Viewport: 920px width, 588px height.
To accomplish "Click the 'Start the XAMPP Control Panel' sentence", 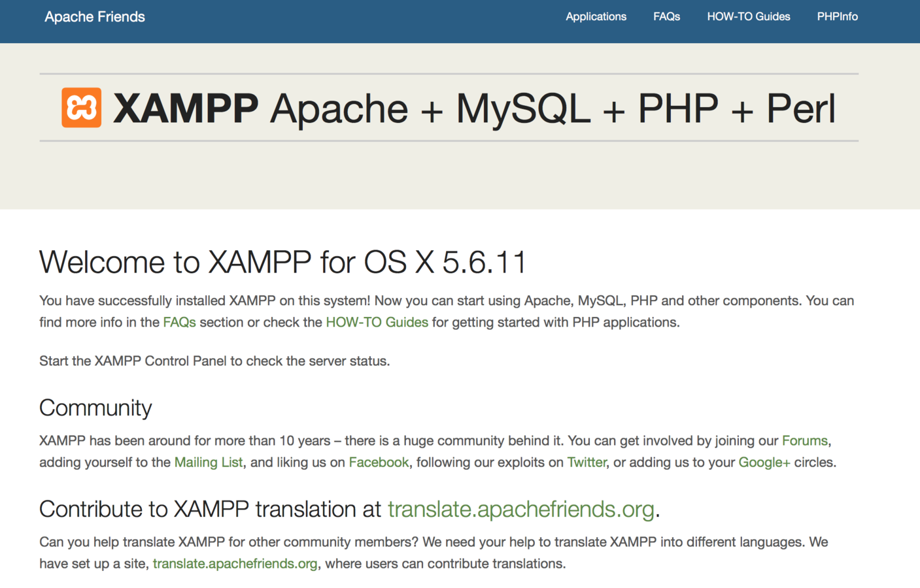I will (x=214, y=361).
